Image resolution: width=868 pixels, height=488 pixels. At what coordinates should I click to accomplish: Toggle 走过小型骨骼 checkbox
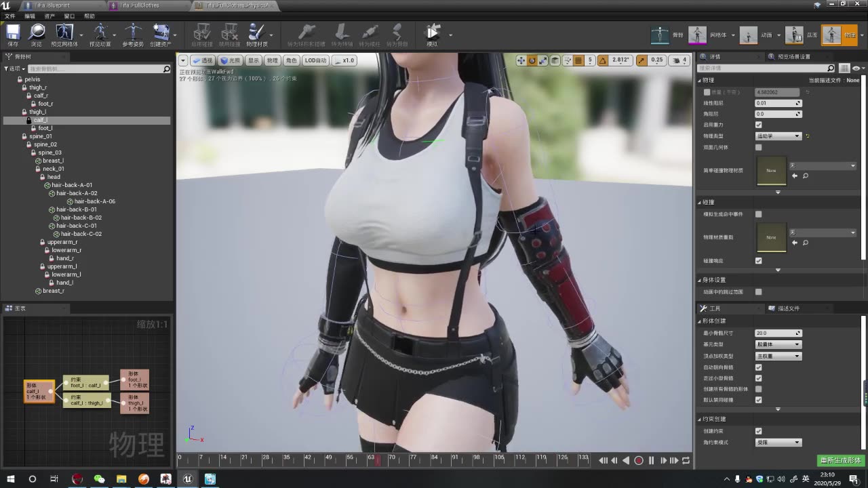(x=758, y=378)
